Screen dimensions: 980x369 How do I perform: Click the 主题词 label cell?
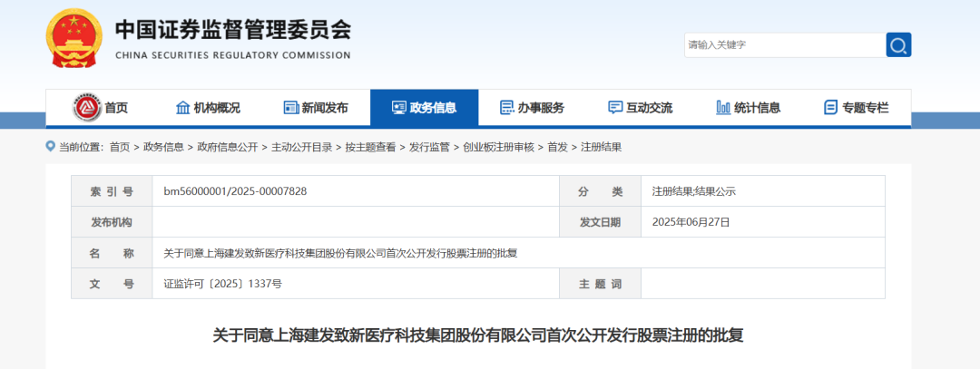point(601,284)
